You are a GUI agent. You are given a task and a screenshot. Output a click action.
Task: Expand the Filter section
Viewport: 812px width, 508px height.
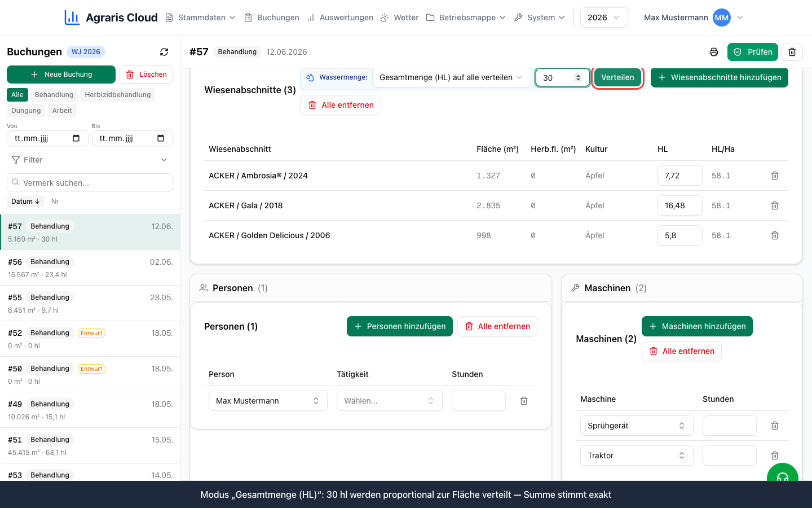90,160
